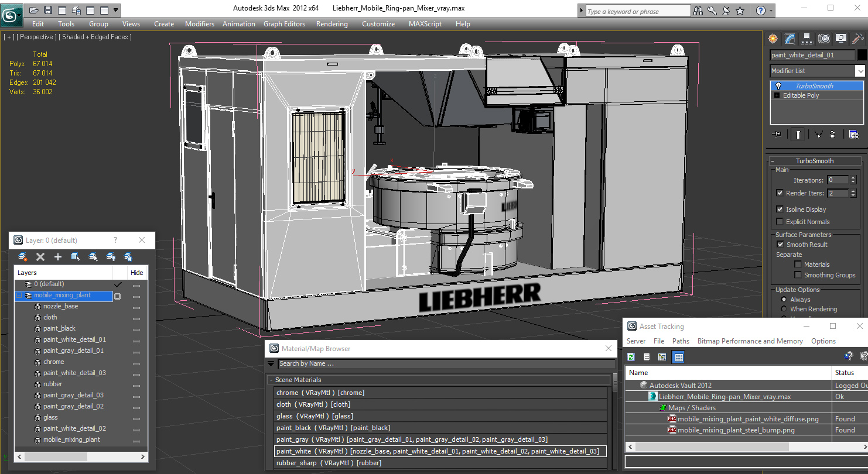Open the Rendering menu
Viewport: 868px width, 474px height.
(x=332, y=24)
